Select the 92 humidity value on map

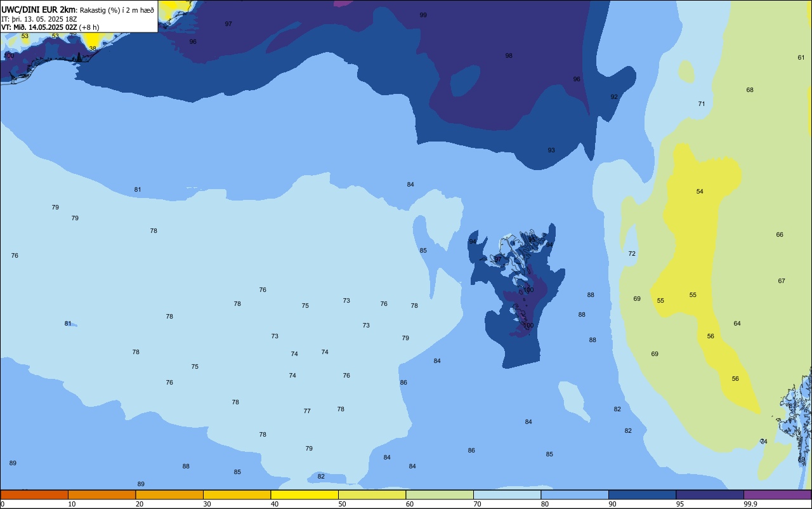(x=614, y=97)
